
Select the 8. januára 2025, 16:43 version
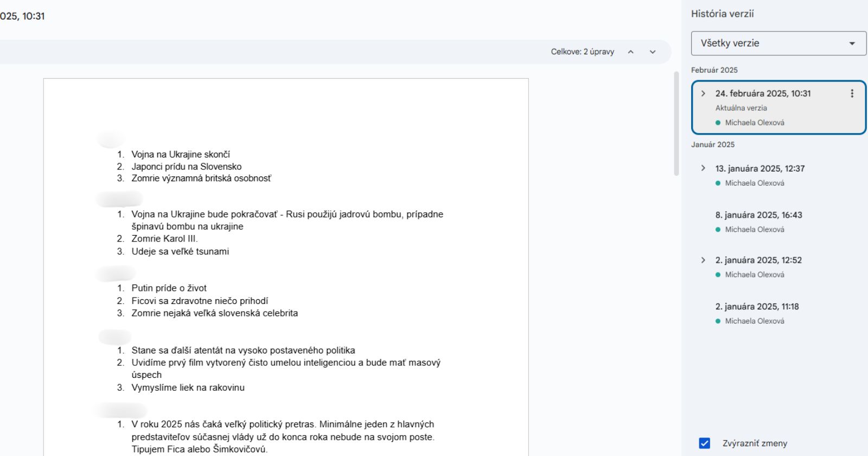click(x=758, y=215)
